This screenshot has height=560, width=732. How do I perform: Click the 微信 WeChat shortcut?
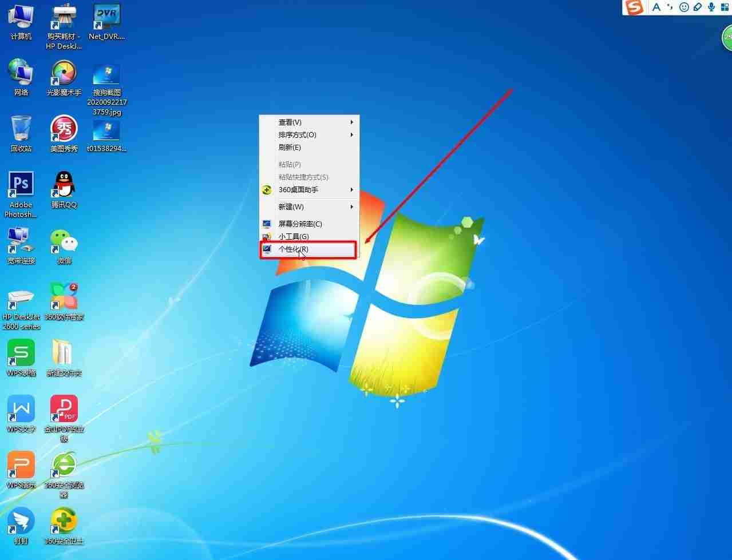[64, 246]
